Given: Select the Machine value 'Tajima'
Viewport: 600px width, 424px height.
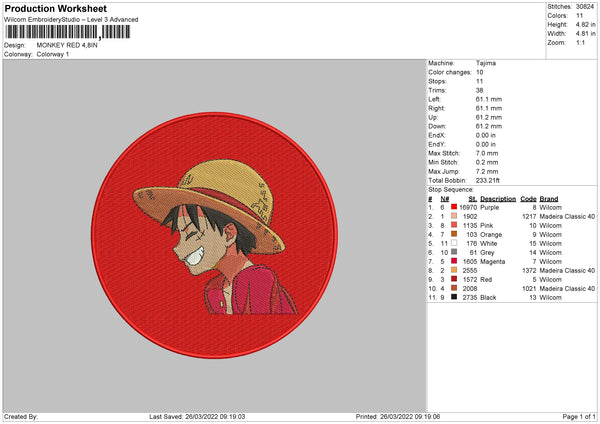Looking at the screenshot, I should (x=486, y=63).
